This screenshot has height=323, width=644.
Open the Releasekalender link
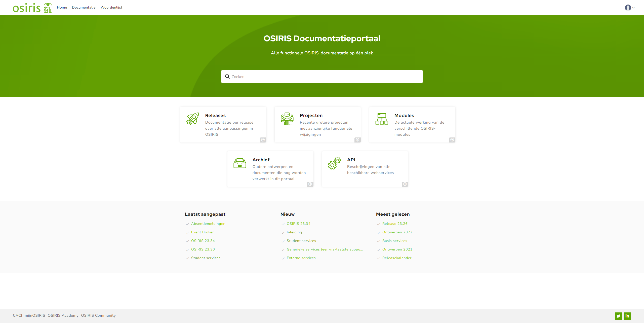(x=397, y=258)
